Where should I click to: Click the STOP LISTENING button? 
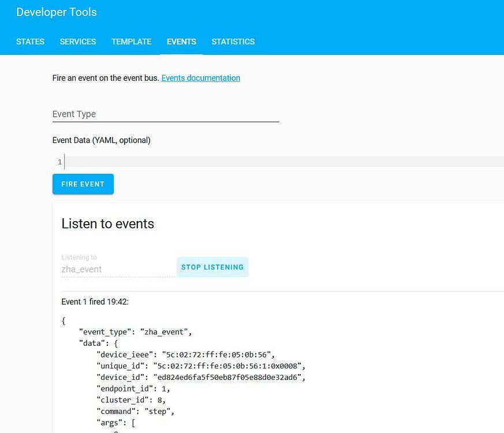(x=212, y=267)
